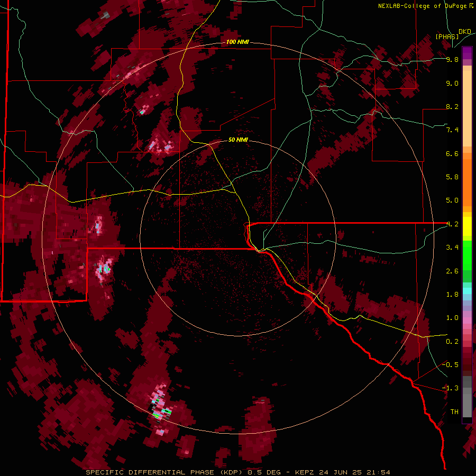Click the 100 NMI range ring label
The width and height of the screenshot is (476, 476).
237,42
